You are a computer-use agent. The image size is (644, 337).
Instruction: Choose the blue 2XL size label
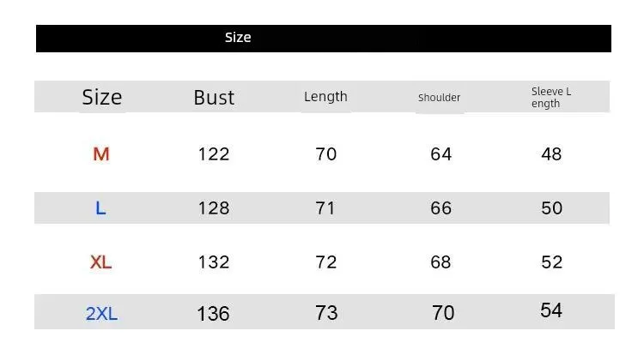[101, 314]
